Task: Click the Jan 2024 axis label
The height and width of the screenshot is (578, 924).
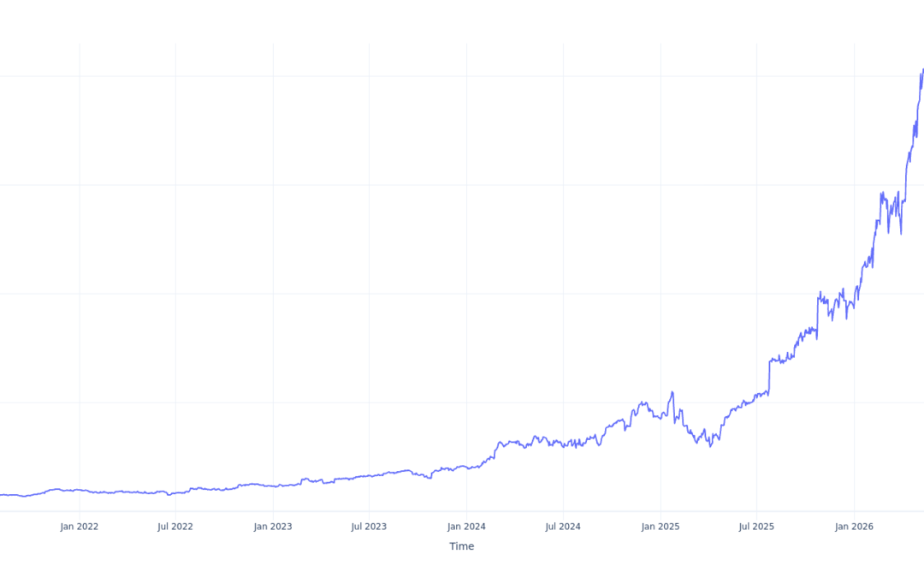Action: pyautogui.click(x=467, y=527)
